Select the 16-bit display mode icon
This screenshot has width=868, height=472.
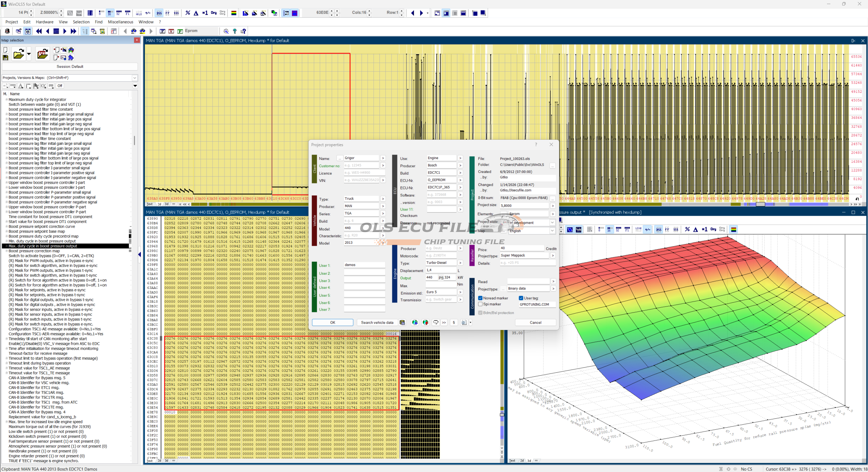110,13
